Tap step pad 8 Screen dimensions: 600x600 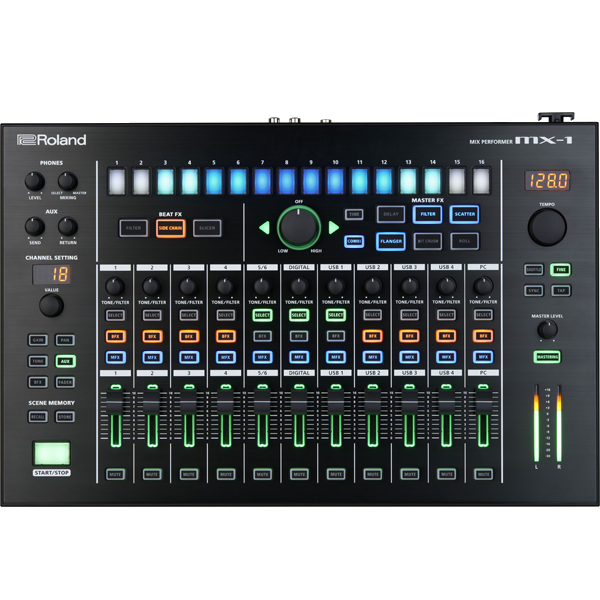[287, 182]
